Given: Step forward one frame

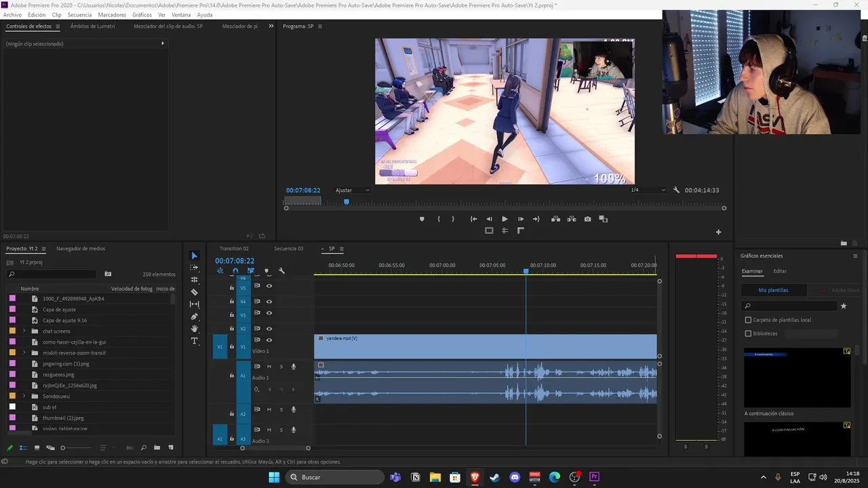Looking at the screenshot, I should (x=521, y=219).
